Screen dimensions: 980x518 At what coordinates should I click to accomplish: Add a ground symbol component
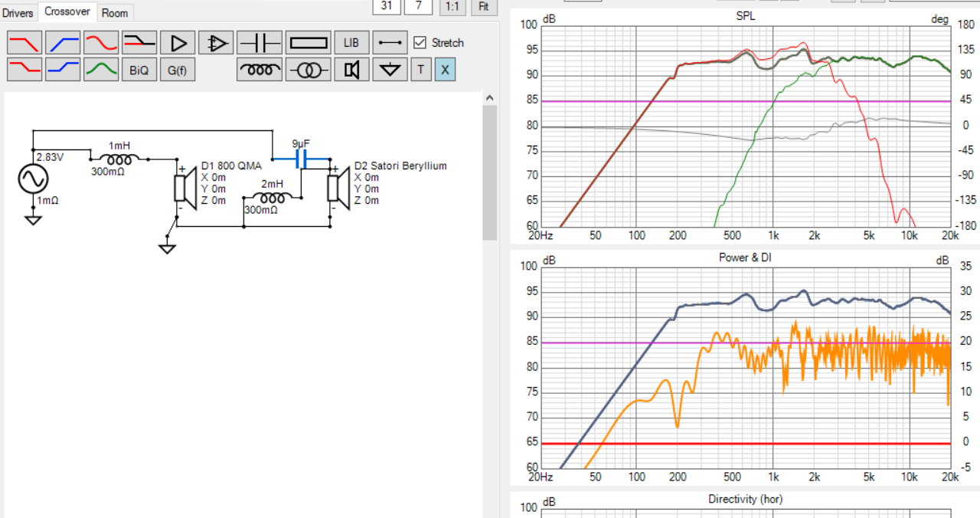pos(391,70)
